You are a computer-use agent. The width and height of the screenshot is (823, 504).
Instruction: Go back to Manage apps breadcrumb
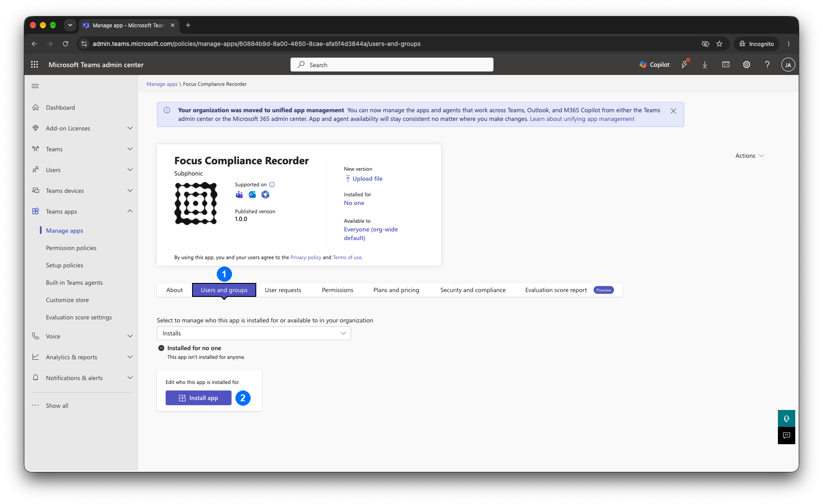click(162, 84)
